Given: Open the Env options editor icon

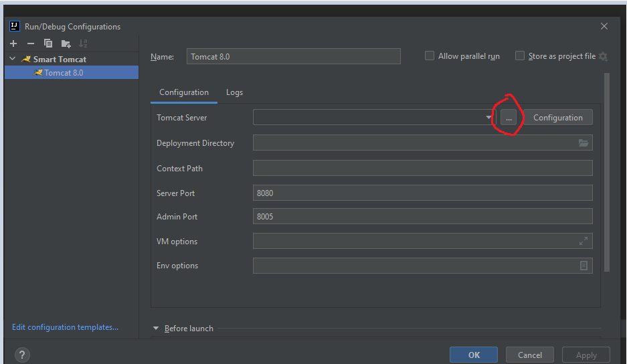Looking at the screenshot, I should tap(584, 266).
